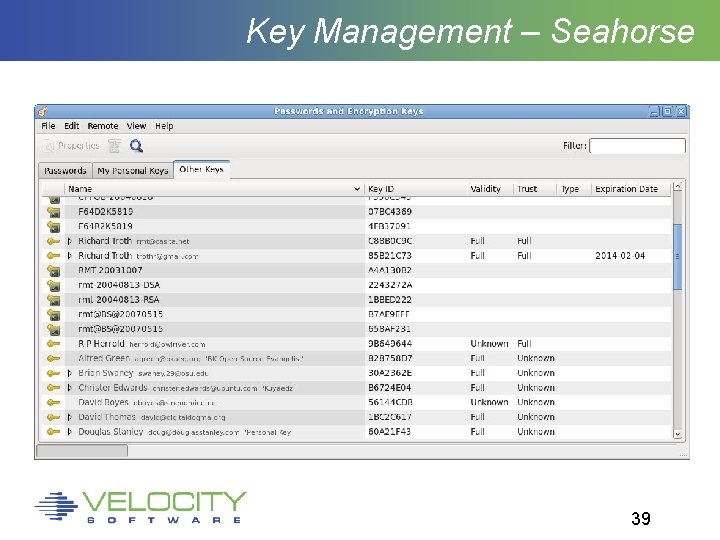Click the vertical scrollbar up arrow
This screenshot has width=720, height=540.
[x=678, y=186]
